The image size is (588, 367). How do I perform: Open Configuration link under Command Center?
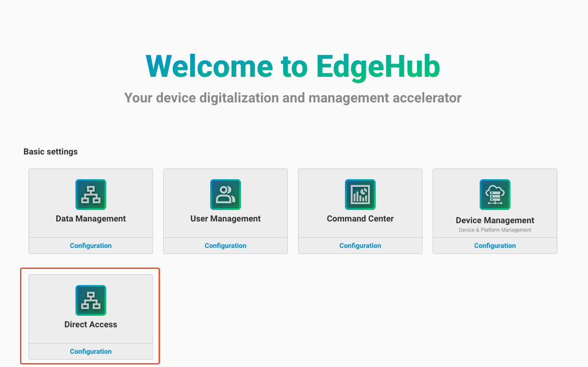pyautogui.click(x=360, y=246)
